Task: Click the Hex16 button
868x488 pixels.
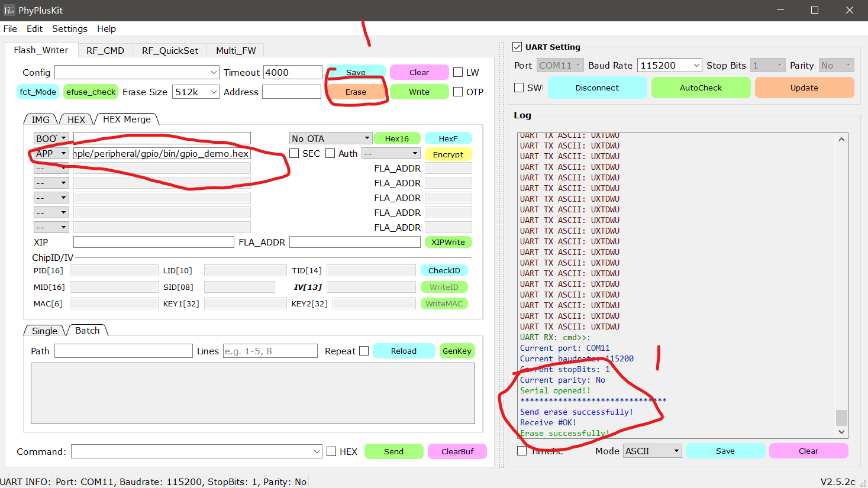Action: click(x=396, y=138)
